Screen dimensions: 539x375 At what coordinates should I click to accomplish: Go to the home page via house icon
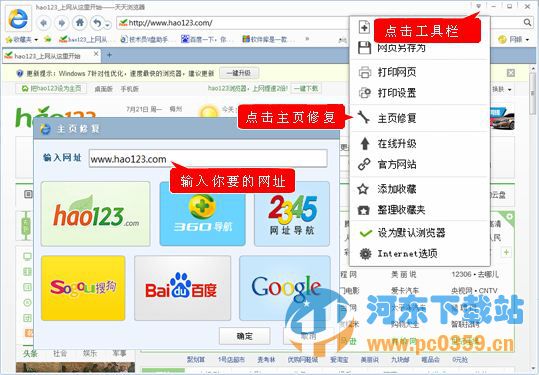(x=80, y=23)
